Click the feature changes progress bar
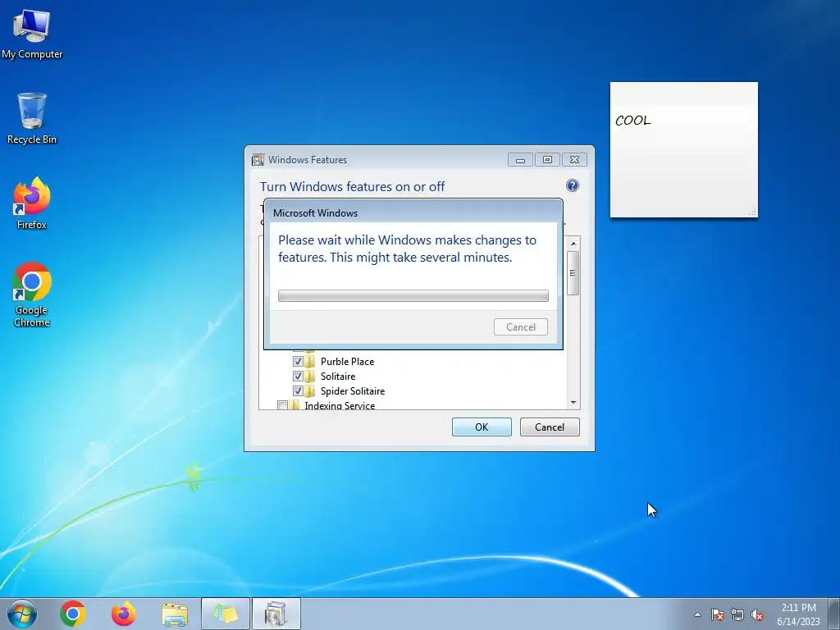This screenshot has width=840, height=630. (x=413, y=295)
